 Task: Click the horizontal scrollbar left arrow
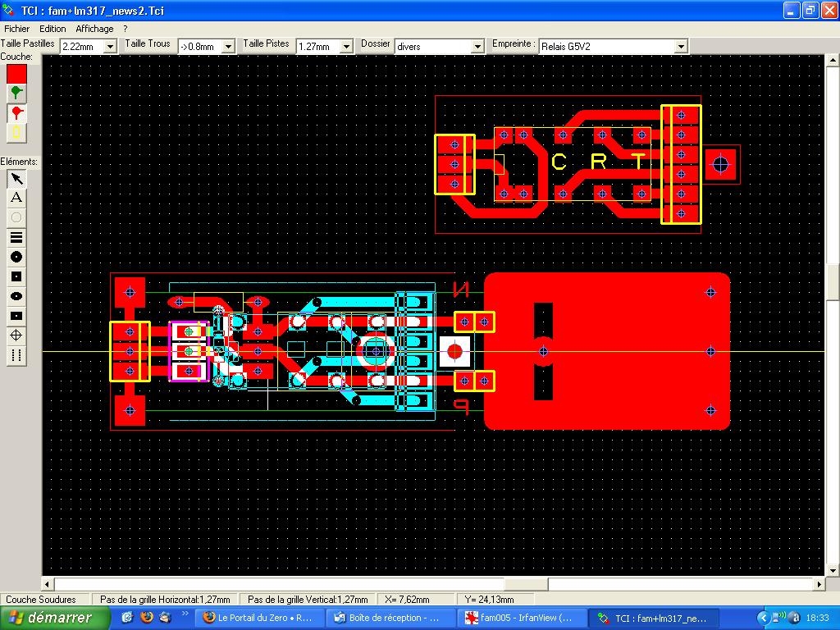click(x=48, y=584)
